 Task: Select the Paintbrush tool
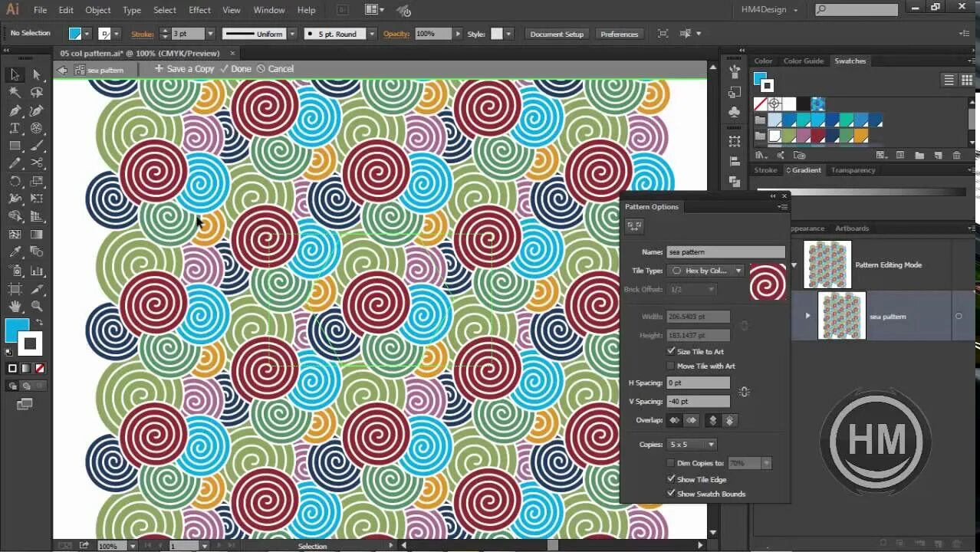[x=36, y=146]
